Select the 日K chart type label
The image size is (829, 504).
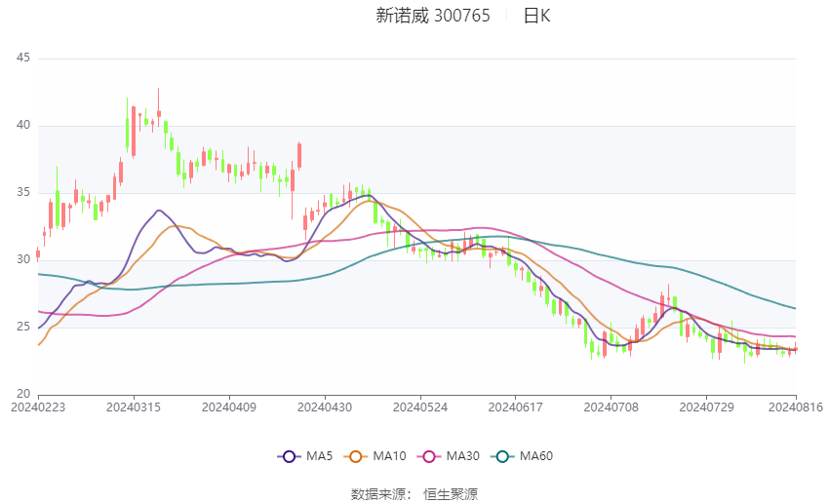tap(537, 16)
